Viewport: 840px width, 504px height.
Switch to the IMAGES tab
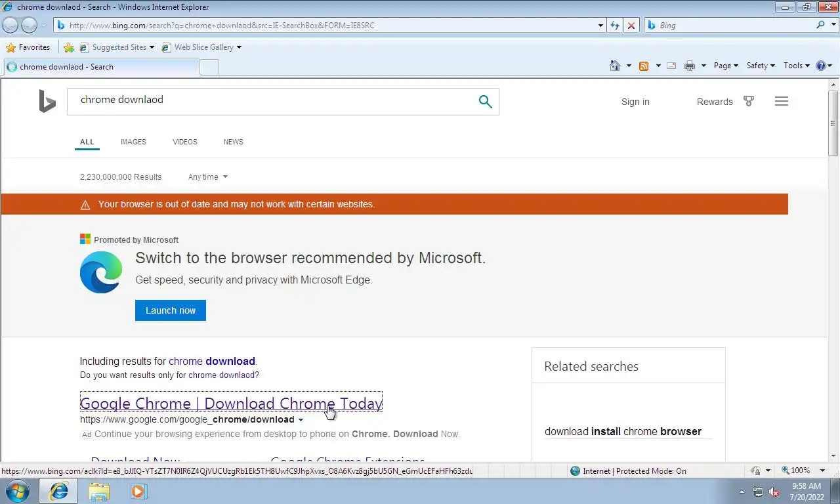133,142
